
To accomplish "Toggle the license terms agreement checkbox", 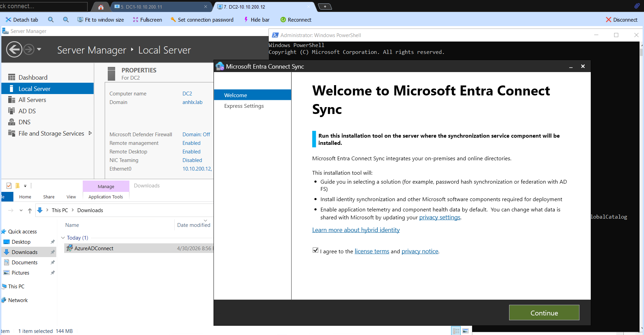I will click(x=315, y=251).
